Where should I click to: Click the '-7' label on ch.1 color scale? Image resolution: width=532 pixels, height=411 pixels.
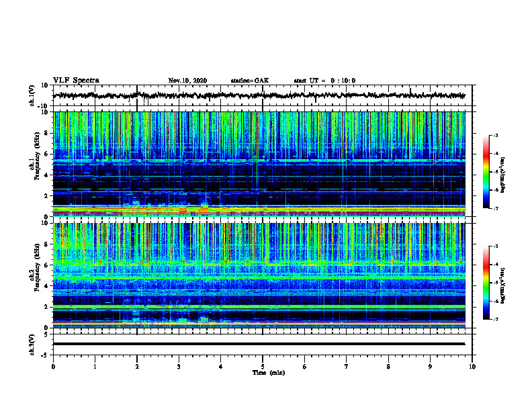point(495,208)
